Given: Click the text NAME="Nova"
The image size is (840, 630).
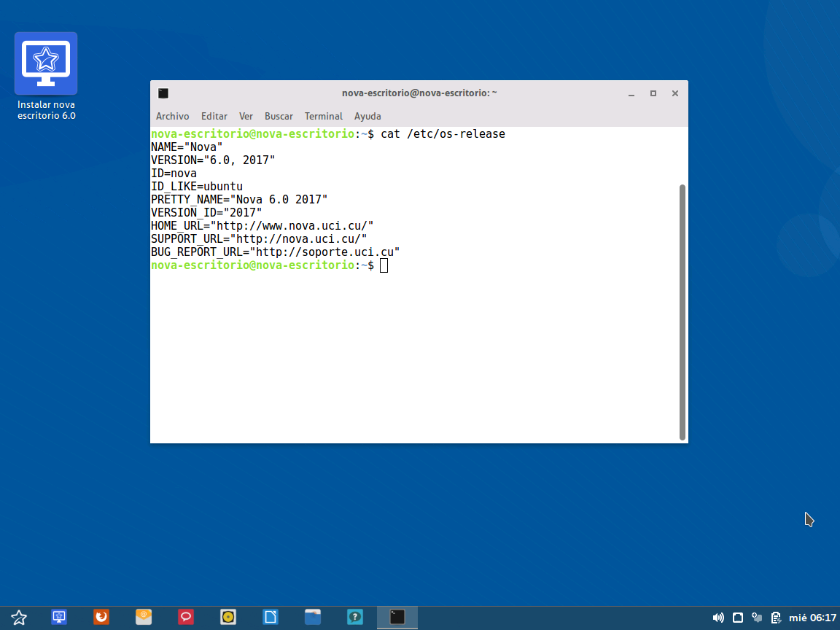Looking at the screenshot, I should 187,147.
